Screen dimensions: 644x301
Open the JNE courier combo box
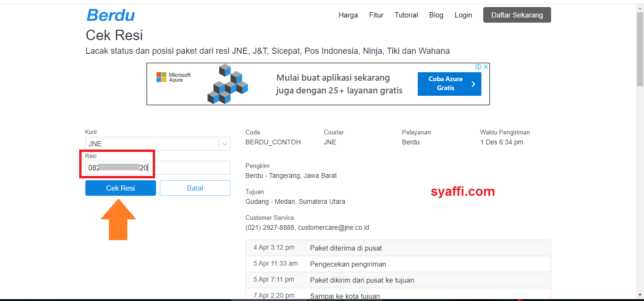(x=158, y=144)
